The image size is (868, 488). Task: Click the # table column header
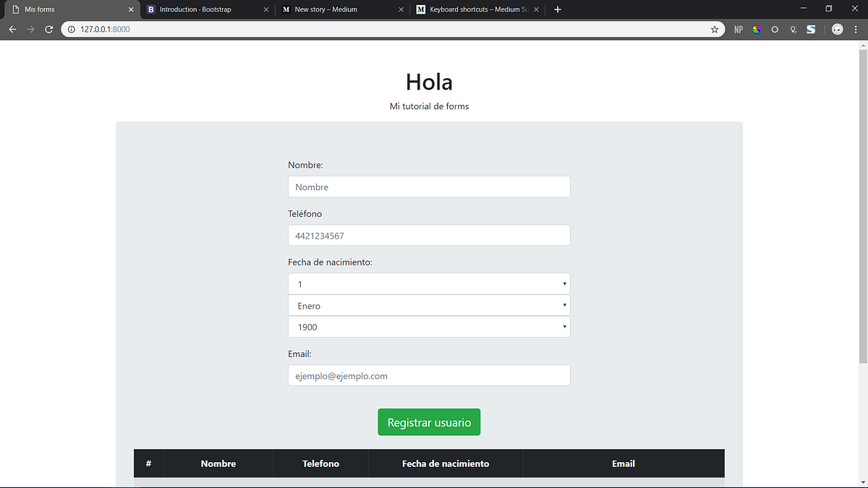click(x=148, y=463)
